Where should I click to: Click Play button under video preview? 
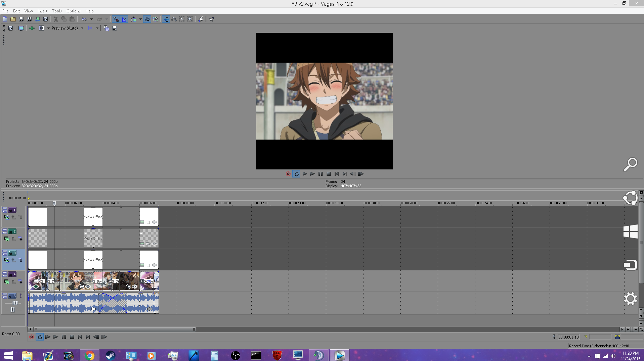[312, 174]
